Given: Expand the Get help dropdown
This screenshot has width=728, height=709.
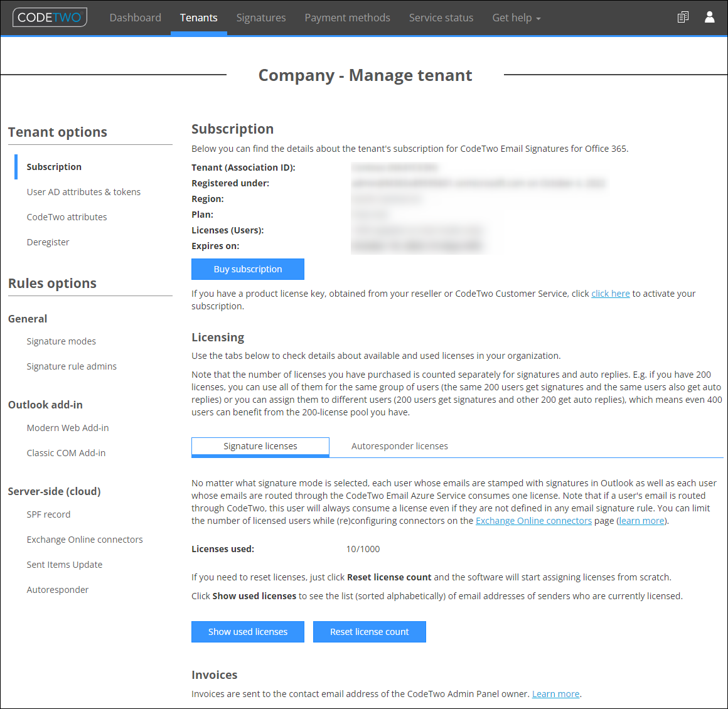Looking at the screenshot, I should coord(517,18).
